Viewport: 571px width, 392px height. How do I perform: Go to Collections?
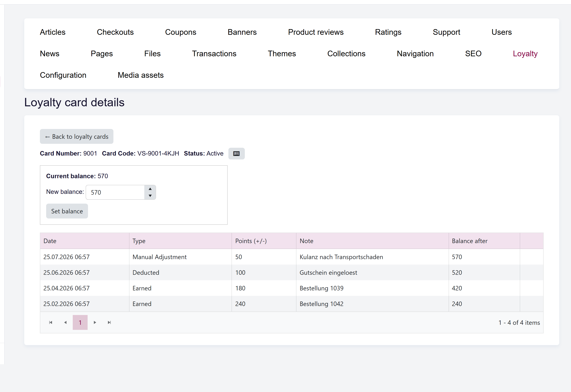point(346,54)
